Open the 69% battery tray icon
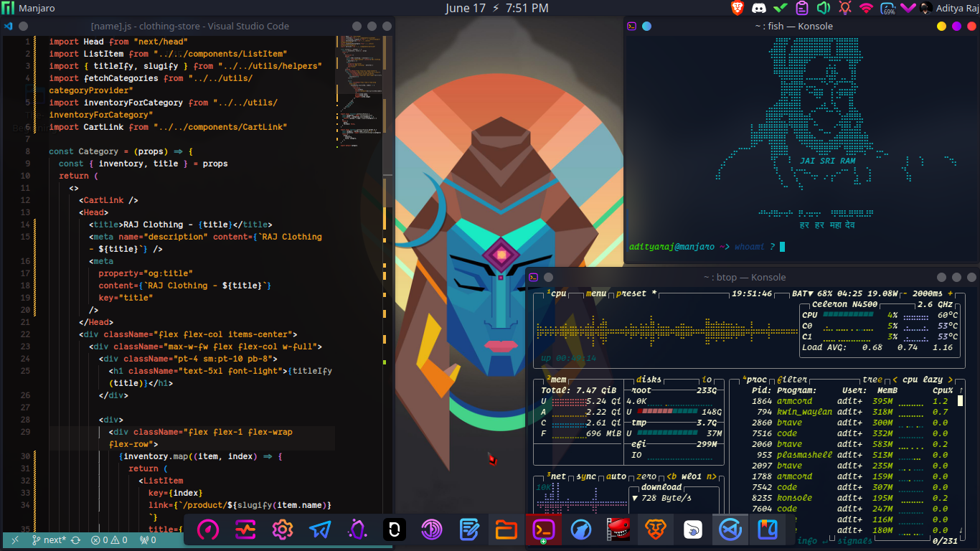980x551 pixels. [x=888, y=9]
